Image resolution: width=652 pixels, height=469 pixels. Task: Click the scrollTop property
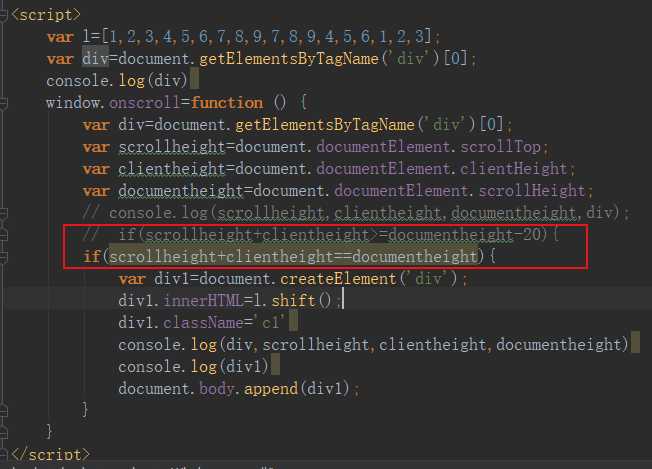point(501,147)
